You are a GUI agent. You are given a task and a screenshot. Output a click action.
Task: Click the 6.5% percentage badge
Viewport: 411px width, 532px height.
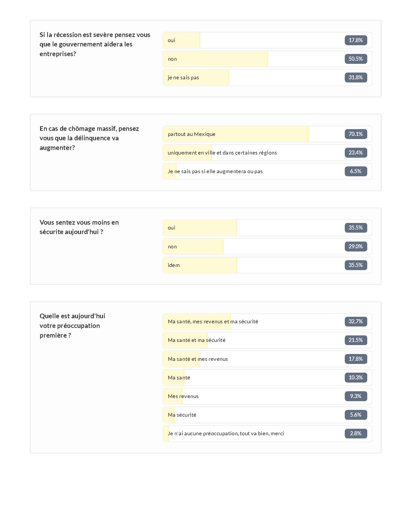(x=356, y=171)
